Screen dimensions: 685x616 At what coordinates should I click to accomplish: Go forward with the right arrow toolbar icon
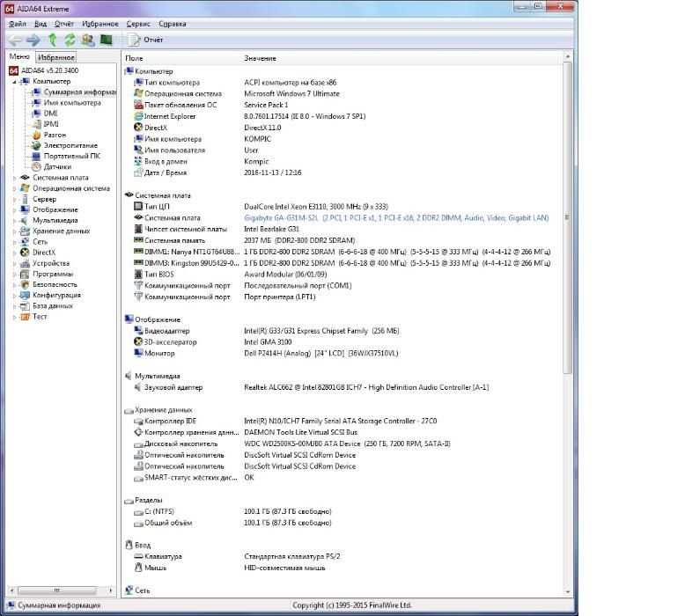[x=33, y=40]
